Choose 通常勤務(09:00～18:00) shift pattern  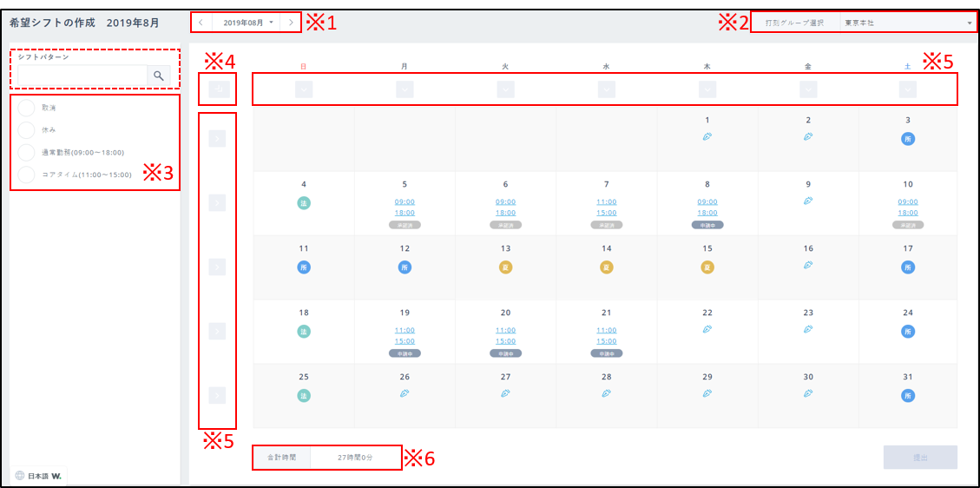pos(27,153)
